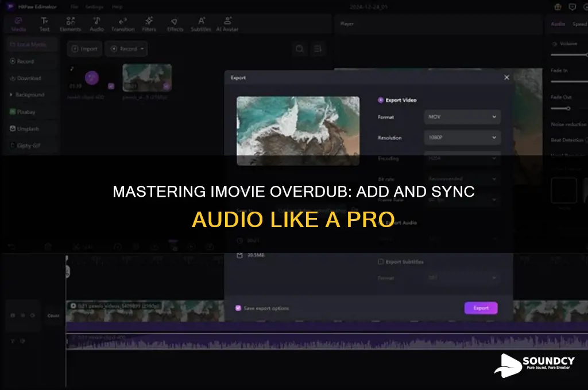
Task: Click the media search icon
Action: (x=299, y=49)
